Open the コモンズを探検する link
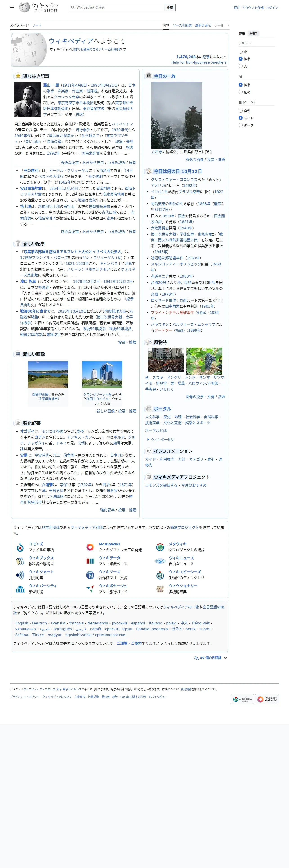 click(161, 485)
